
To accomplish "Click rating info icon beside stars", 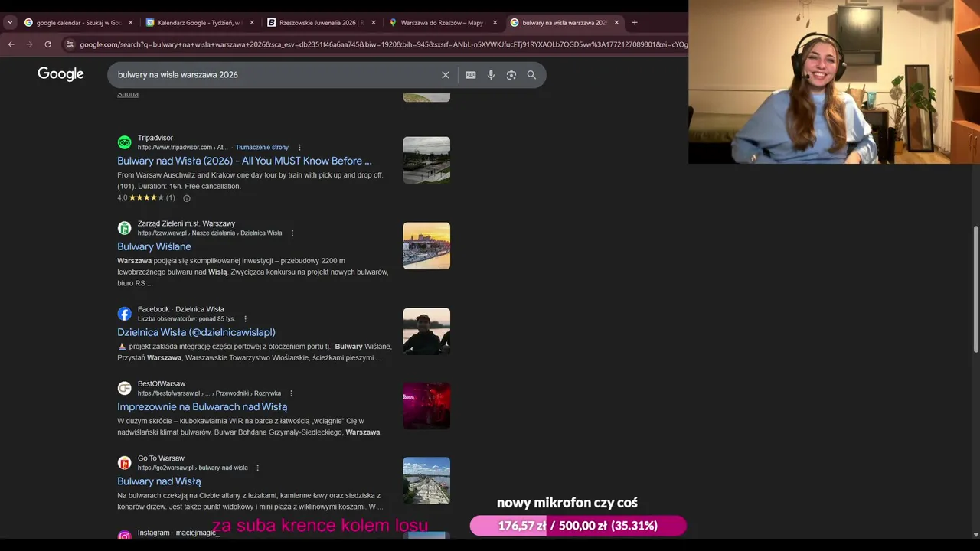I will (x=186, y=198).
